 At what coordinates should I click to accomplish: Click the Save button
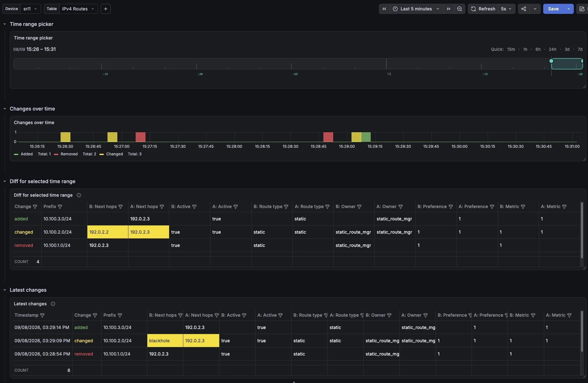pos(553,9)
